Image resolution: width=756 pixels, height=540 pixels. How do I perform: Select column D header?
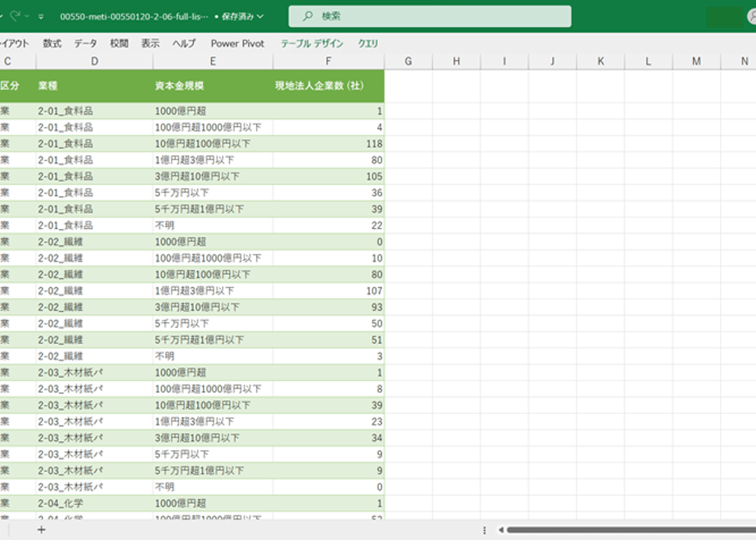(95, 61)
